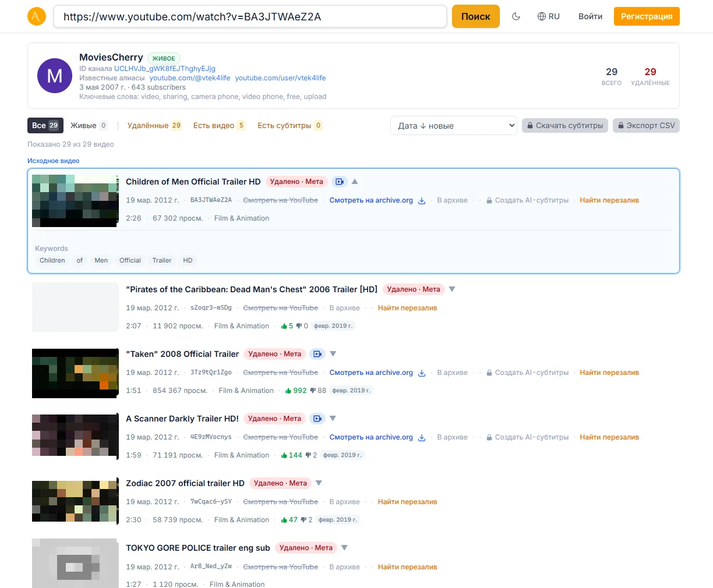Click the thumbs-up icon showing 992 likes
The height and width of the screenshot is (588, 713).
tap(288, 391)
